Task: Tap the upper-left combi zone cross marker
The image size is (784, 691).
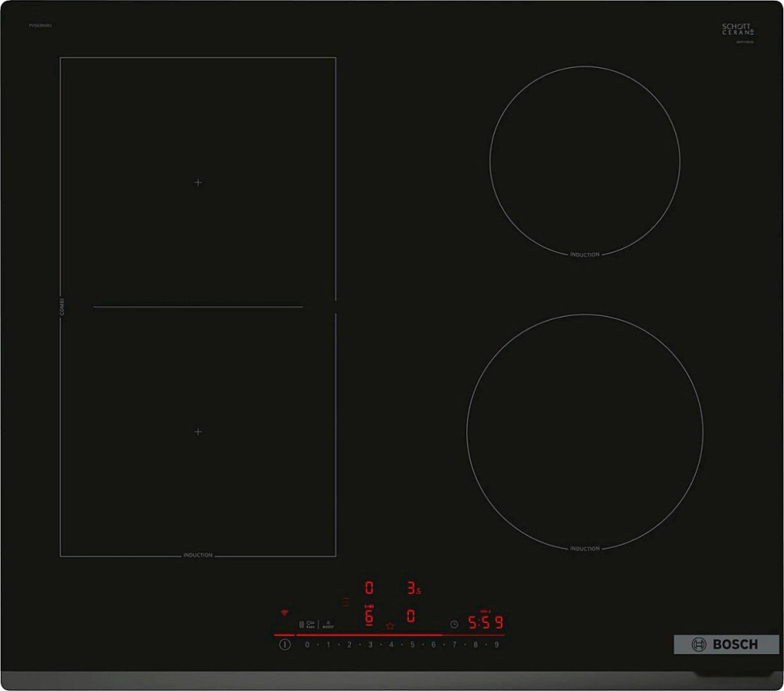Action: (198, 183)
